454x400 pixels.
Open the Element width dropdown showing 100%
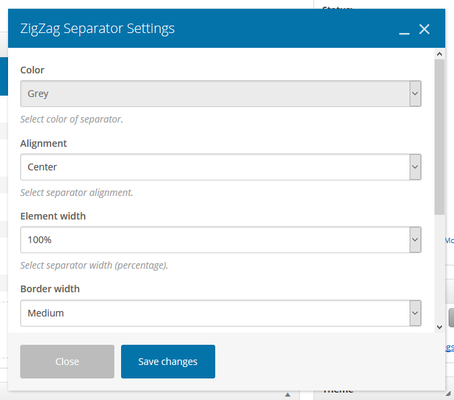[221, 240]
